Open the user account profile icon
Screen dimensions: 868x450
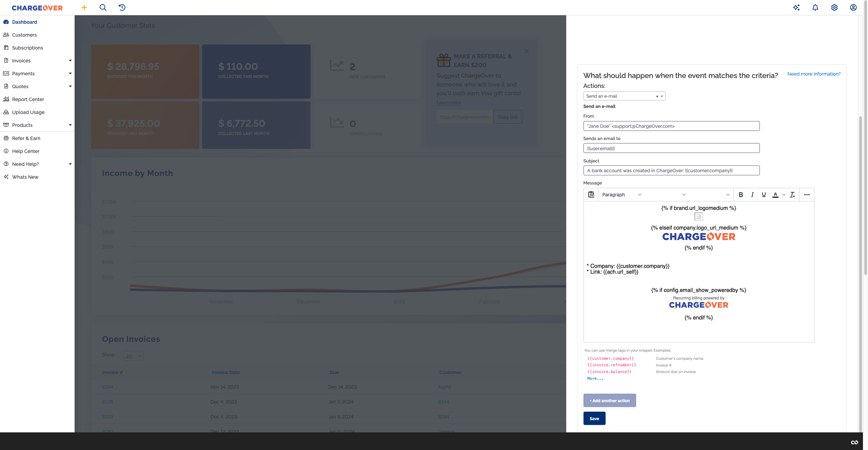[853, 7]
